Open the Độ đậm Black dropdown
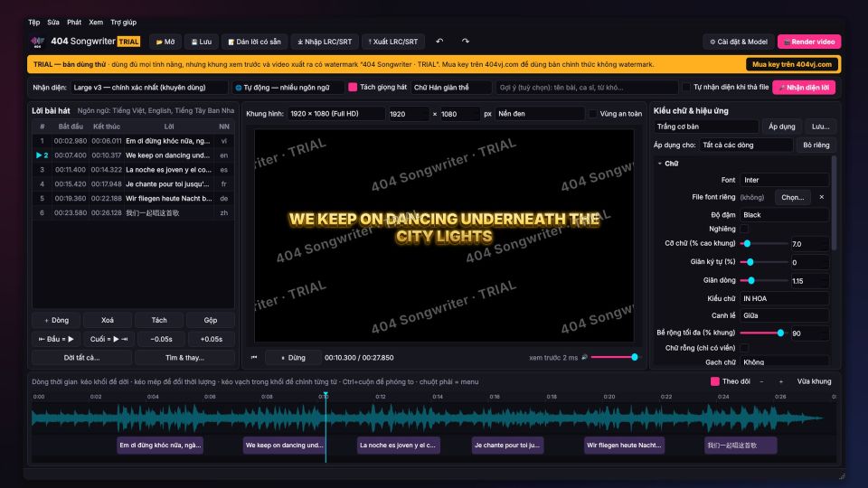868x488 pixels. coord(785,215)
